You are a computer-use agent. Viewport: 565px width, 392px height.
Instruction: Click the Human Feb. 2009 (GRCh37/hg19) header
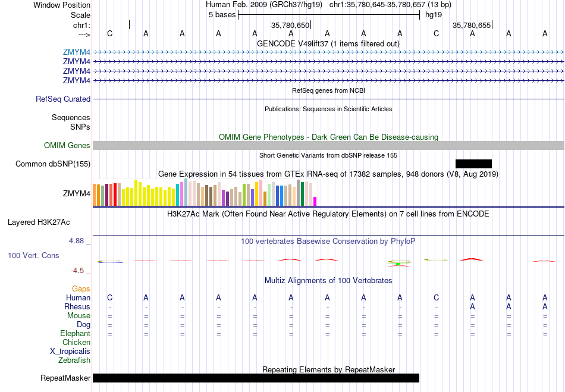(265, 5)
